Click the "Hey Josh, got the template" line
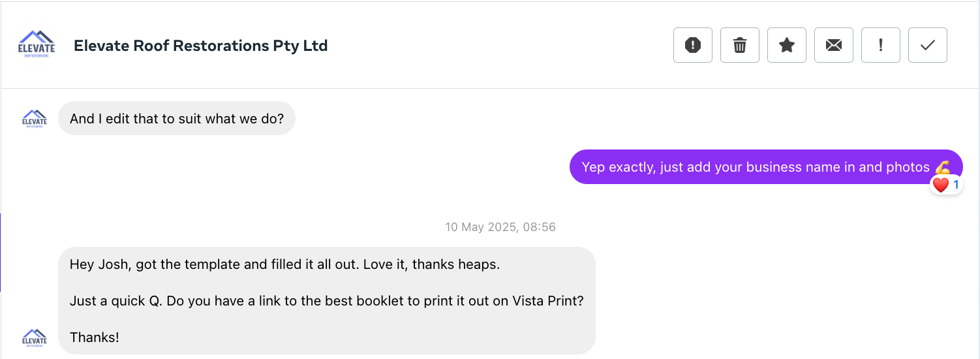Viewport: 980px width, 359px height. 284,264
